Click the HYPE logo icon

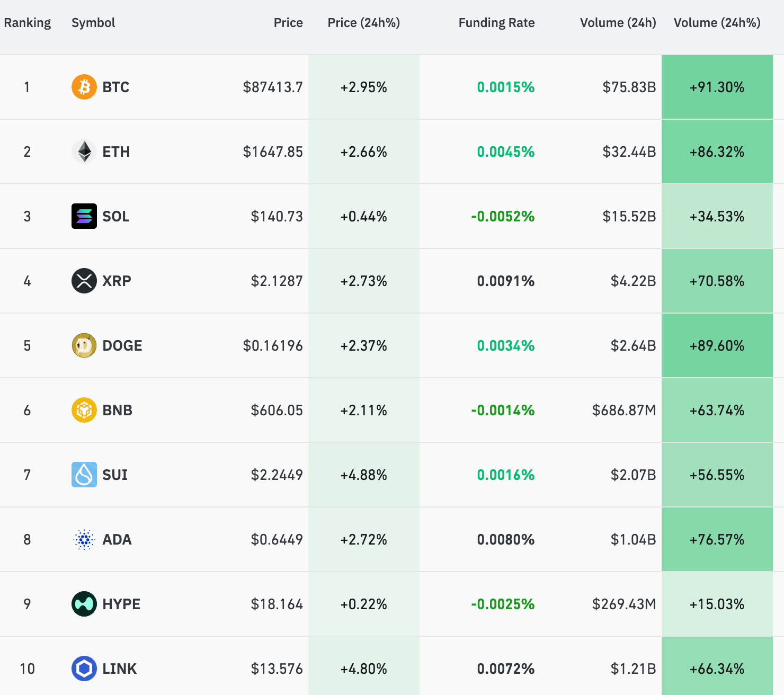tap(84, 604)
